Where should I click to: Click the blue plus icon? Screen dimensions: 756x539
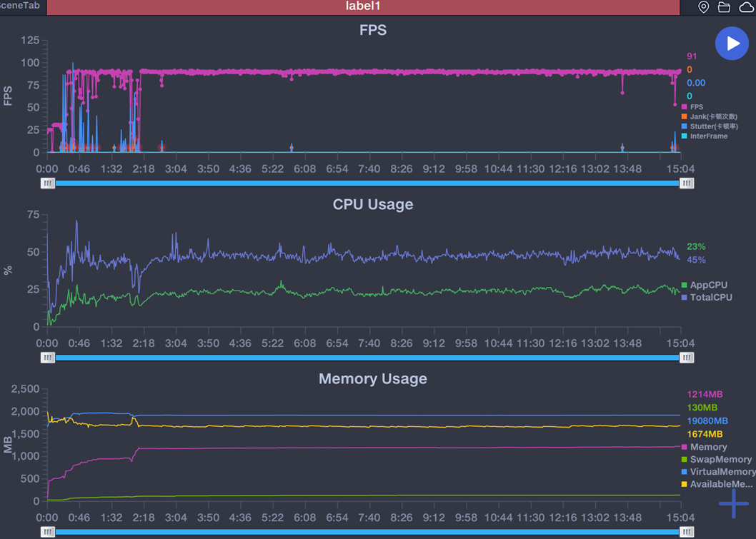733,504
